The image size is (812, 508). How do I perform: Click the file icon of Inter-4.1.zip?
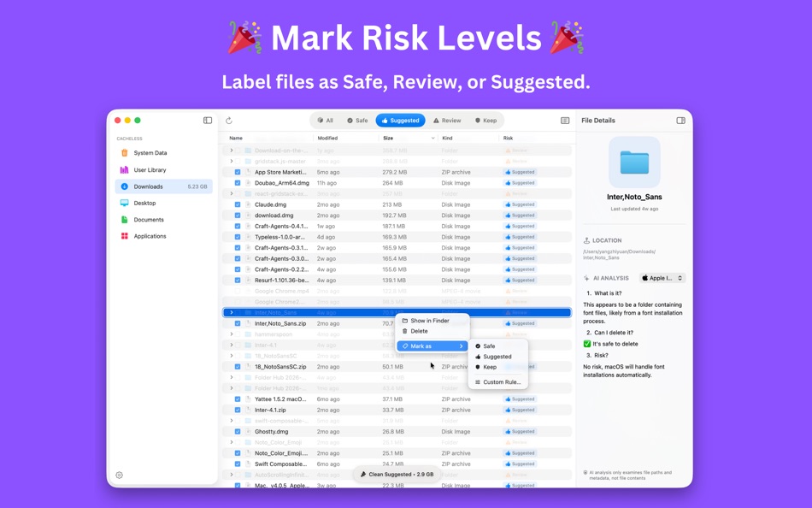pos(249,410)
